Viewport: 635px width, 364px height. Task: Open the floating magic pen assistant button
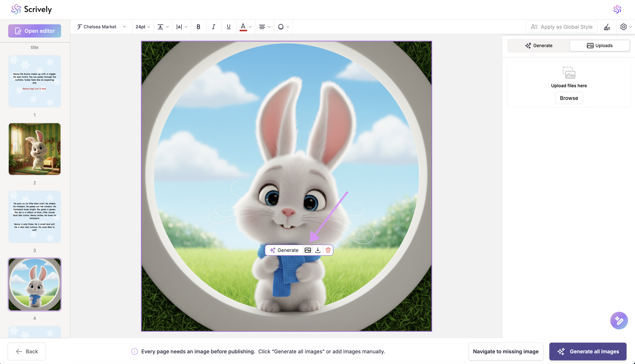tap(619, 321)
